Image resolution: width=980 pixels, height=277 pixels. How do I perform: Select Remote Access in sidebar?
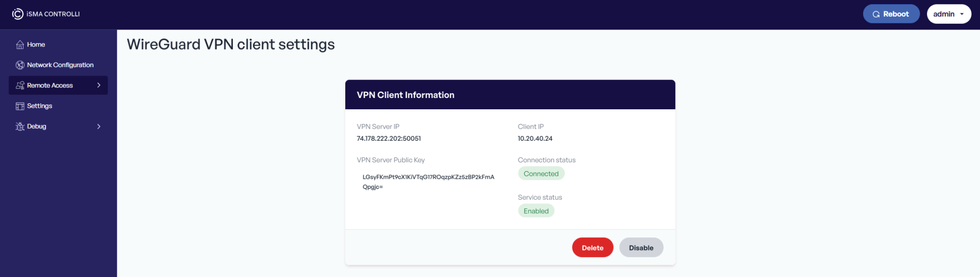pos(58,85)
